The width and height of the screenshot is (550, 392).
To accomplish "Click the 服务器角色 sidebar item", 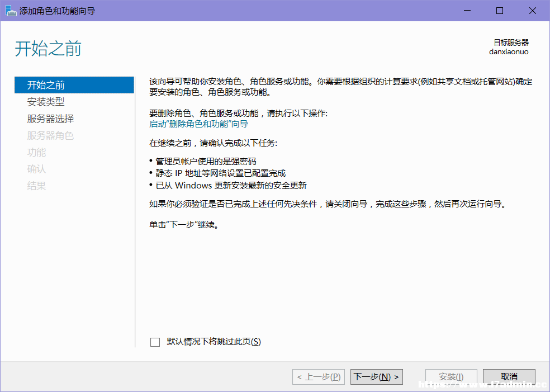I will [50, 135].
